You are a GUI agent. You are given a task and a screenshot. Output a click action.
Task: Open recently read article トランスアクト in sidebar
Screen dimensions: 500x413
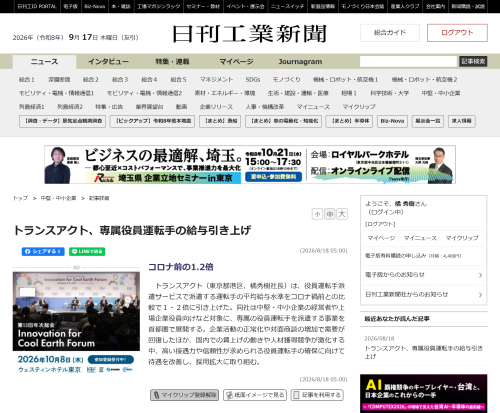tap(423, 352)
